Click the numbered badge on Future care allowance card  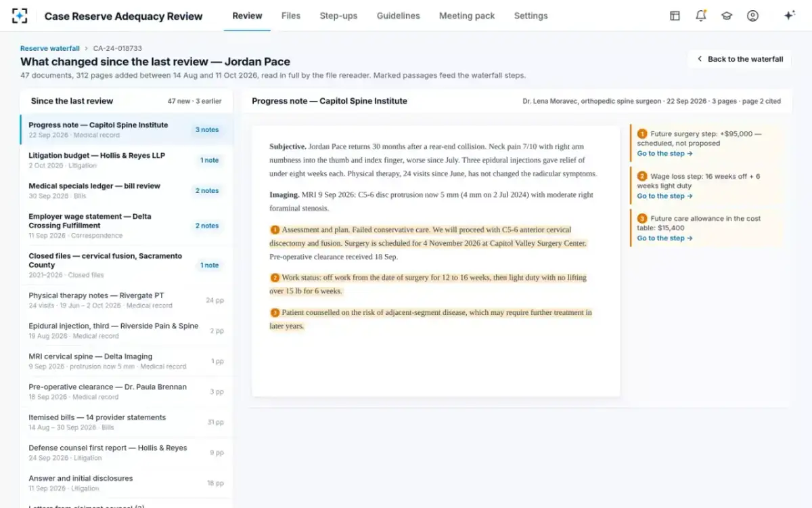click(x=642, y=218)
